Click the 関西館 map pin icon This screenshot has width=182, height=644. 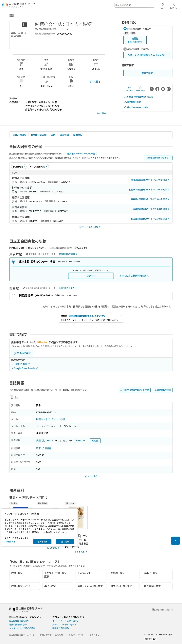point(24,288)
